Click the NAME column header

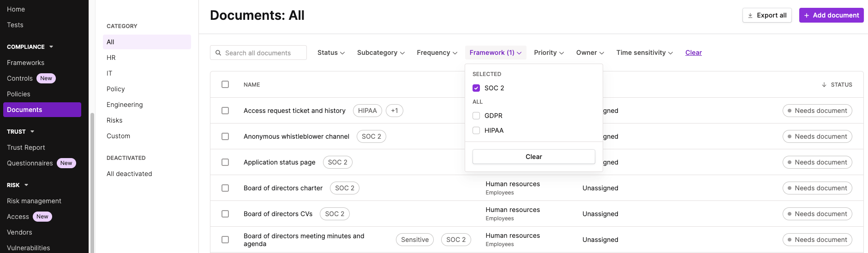tap(252, 85)
